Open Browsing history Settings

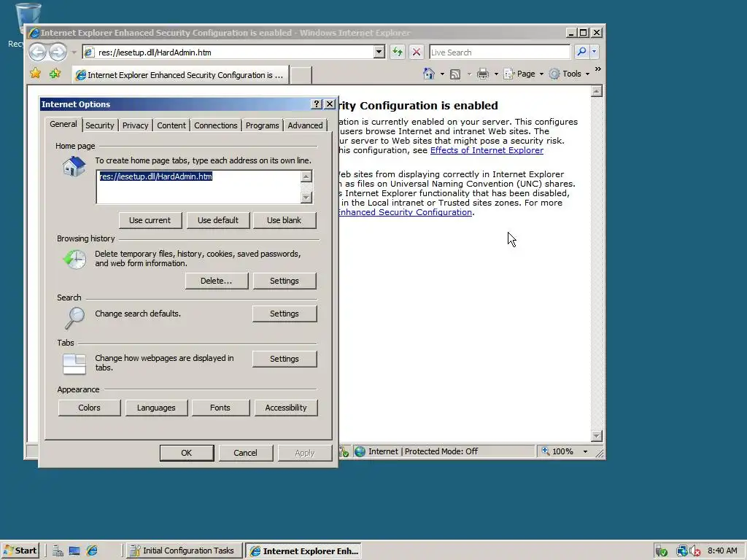pyautogui.click(x=285, y=281)
